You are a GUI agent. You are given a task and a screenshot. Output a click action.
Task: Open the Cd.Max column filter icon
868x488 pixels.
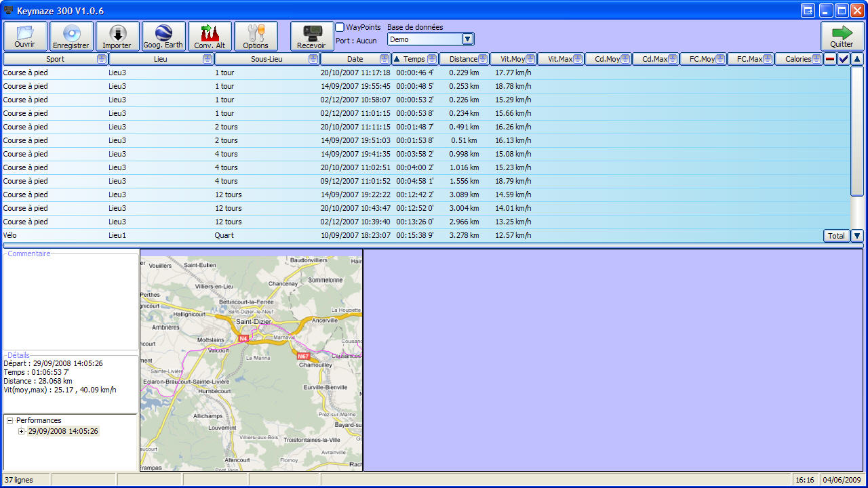tap(673, 59)
